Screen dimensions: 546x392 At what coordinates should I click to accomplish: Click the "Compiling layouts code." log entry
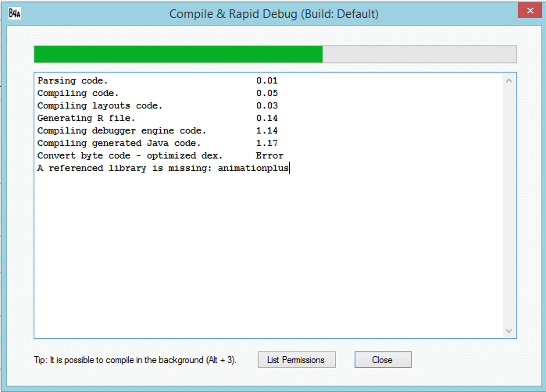pyautogui.click(x=100, y=105)
